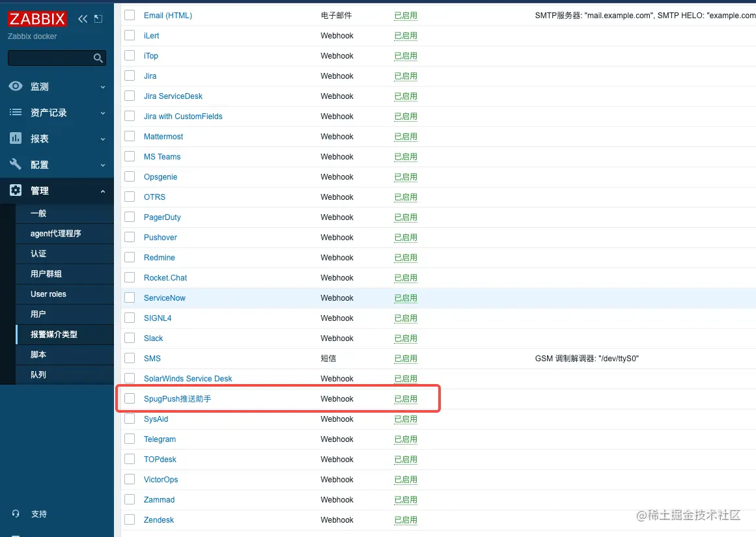Open the 队列 submenu item
The image size is (756, 537).
point(64,374)
